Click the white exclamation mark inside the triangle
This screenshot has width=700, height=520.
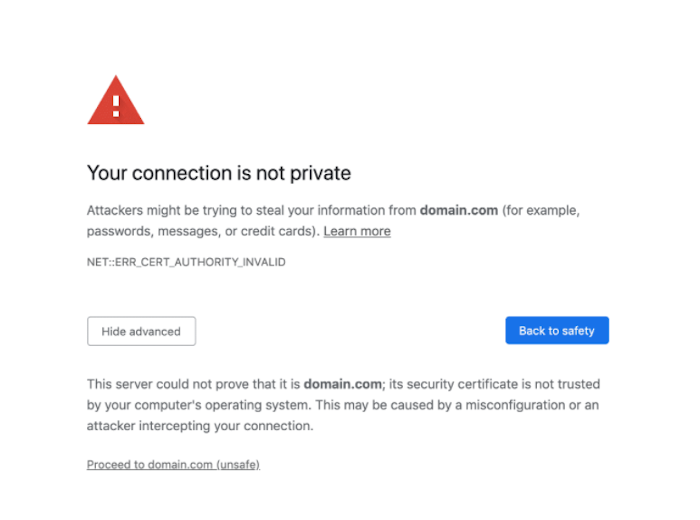[116, 104]
